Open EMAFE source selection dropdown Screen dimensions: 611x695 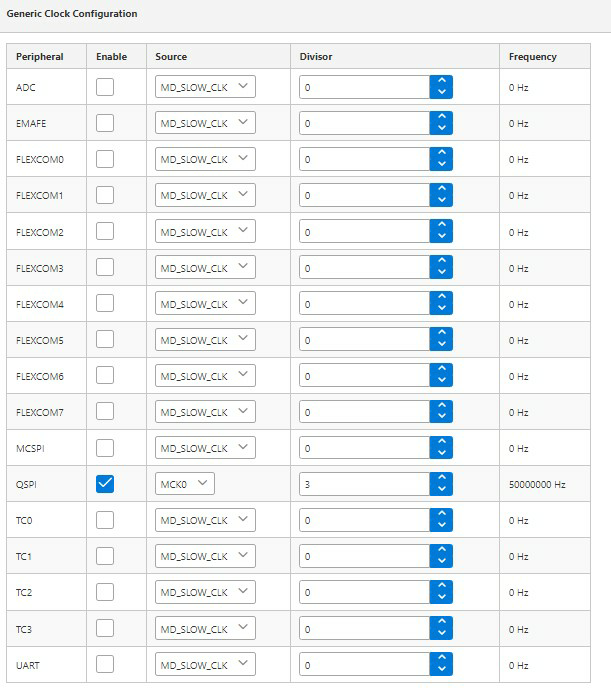pos(205,123)
